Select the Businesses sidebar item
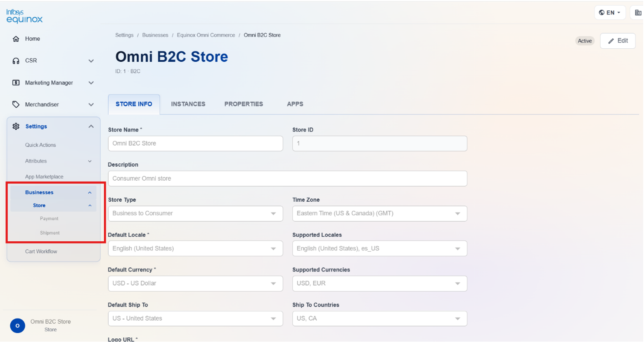644x342 pixels. coord(39,193)
